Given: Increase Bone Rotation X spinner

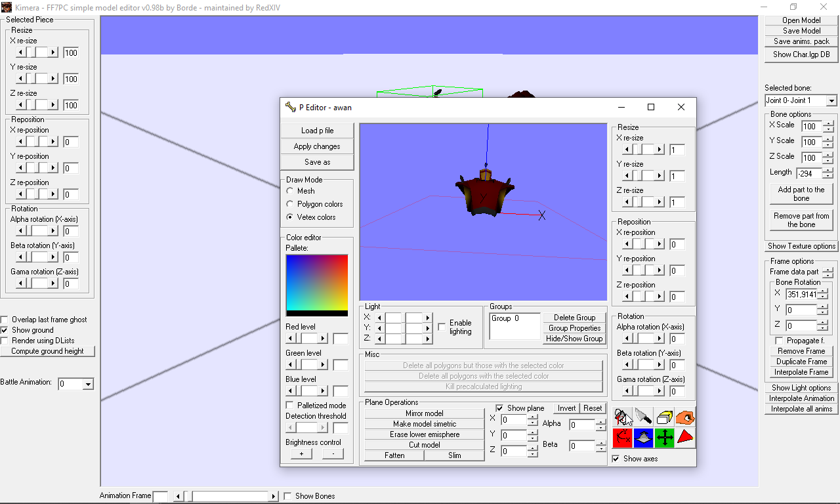Looking at the screenshot, I should pyautogui.click(x=823, y=291).
